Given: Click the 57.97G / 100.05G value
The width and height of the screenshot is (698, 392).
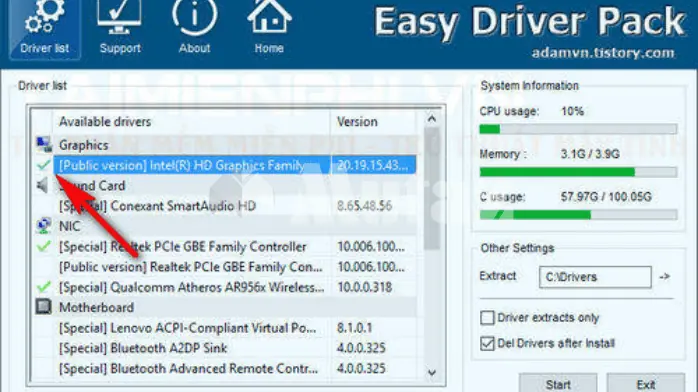Looking at the screenshot, I should [606, 197].
